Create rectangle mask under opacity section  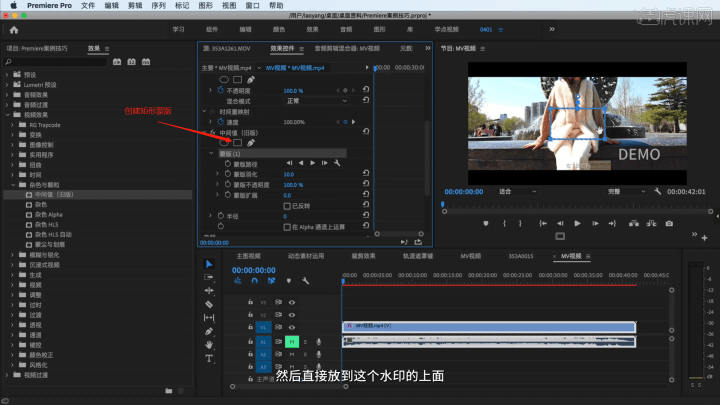(x=237, y=79)
